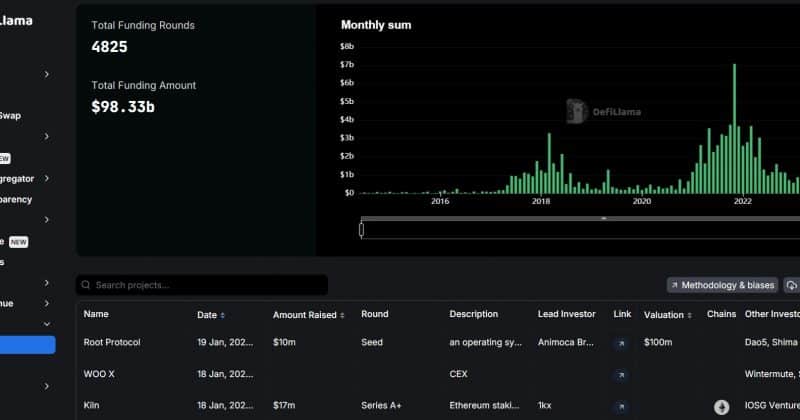
Task: Open the Root Protocol link arrow icon
Action: 621,343
